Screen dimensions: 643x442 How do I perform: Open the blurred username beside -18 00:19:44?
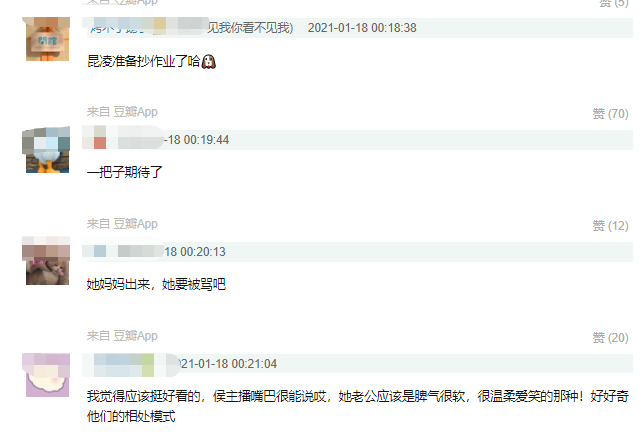pos(123,139)
